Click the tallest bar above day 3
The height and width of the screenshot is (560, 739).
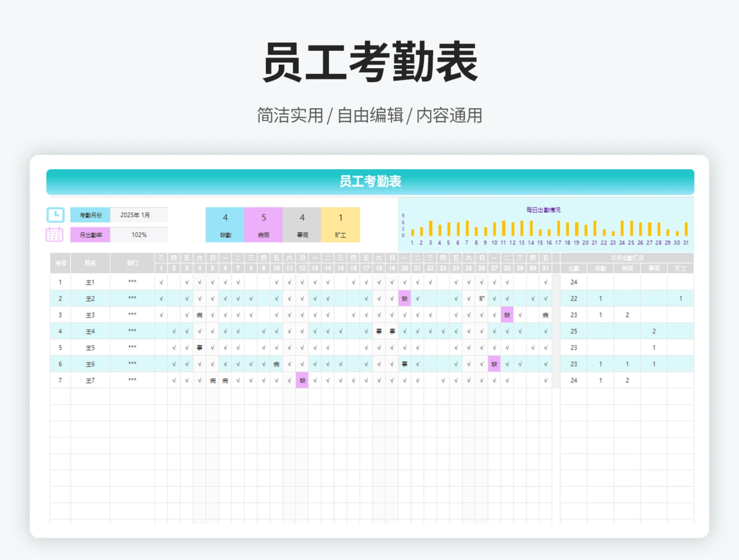click(430, 227)
